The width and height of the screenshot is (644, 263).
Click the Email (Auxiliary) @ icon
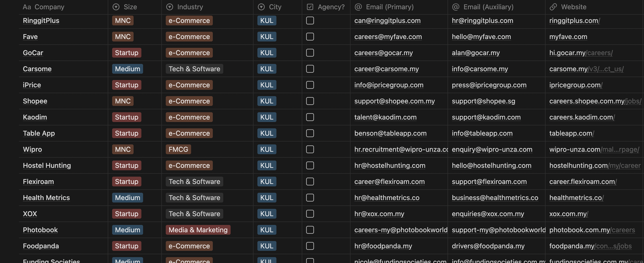pyautogui.click(x=456, y=7)
